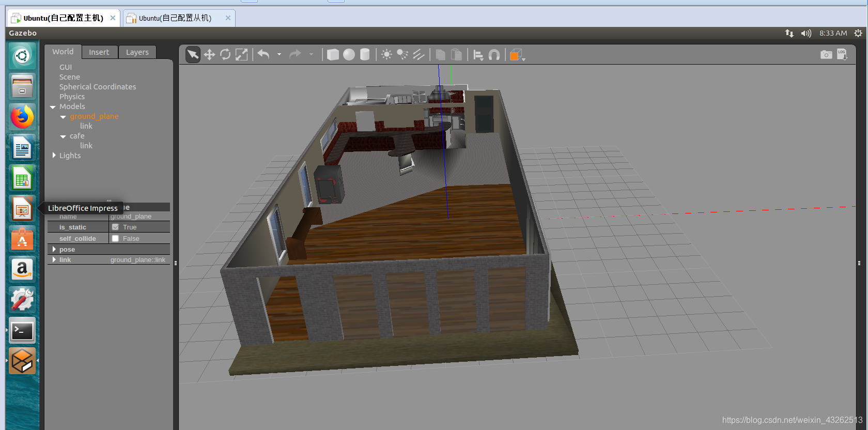Select link under ground_plane
Image resolution: width=868 pixels, height=430 pixels.
[86, 126]
